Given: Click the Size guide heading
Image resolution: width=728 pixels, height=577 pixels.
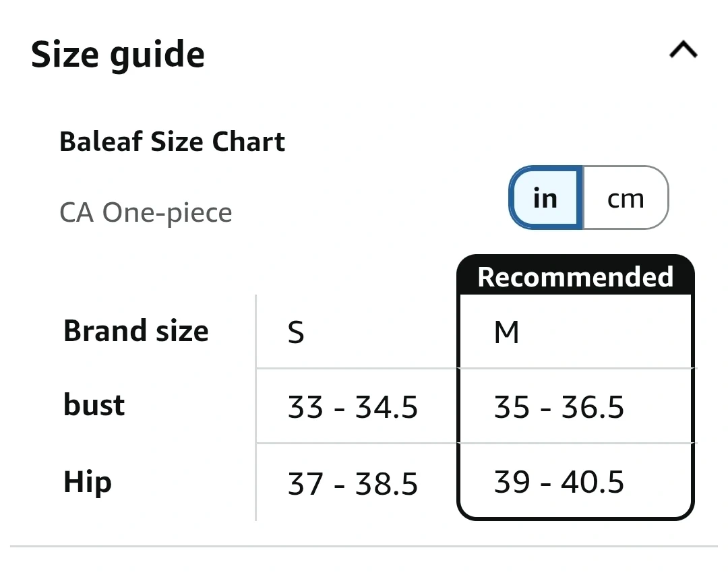Looking at the screenshot, I should 118,54.
